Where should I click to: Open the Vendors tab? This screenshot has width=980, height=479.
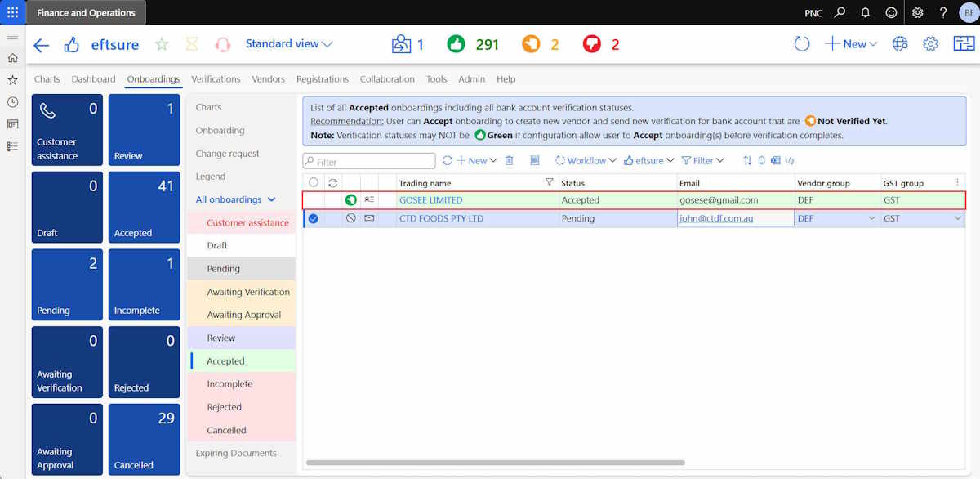coord(269,79)
